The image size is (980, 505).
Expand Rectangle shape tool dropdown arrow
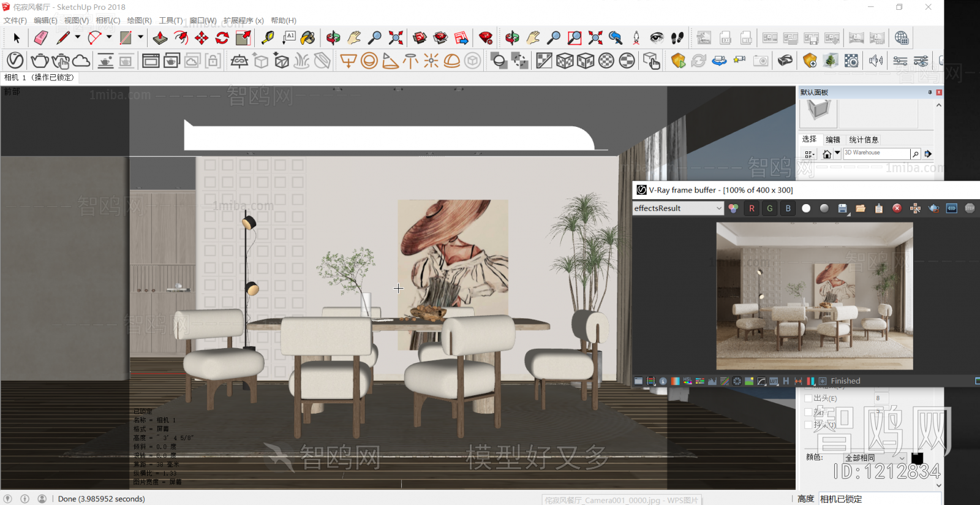click(x=140, y=37)
